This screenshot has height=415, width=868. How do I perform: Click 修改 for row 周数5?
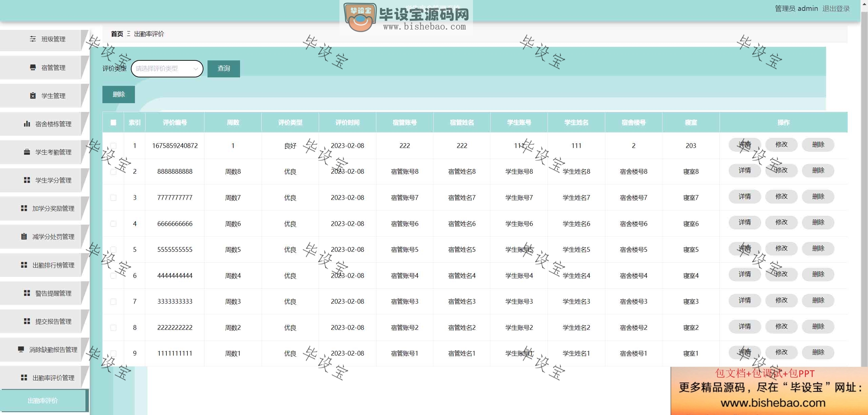coord(781,248)
